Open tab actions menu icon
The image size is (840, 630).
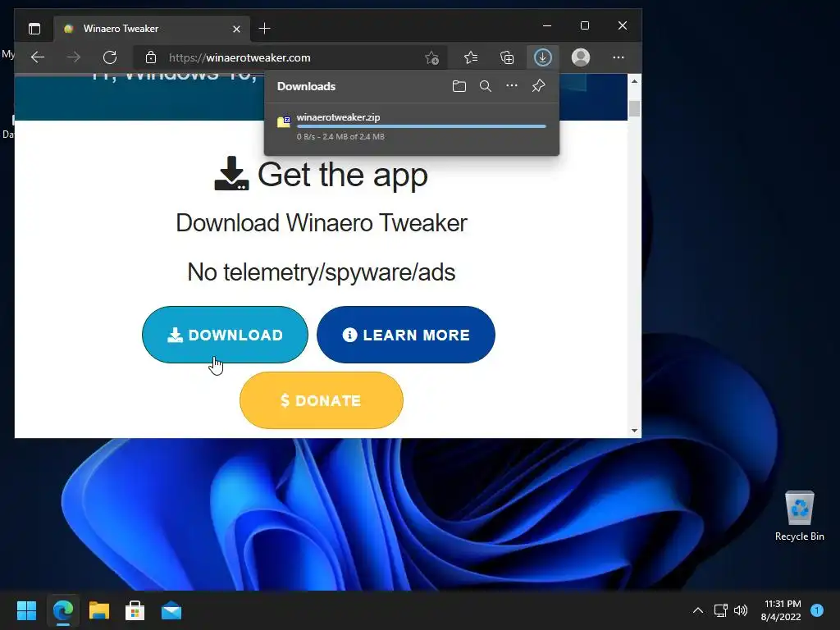point(34,29)
